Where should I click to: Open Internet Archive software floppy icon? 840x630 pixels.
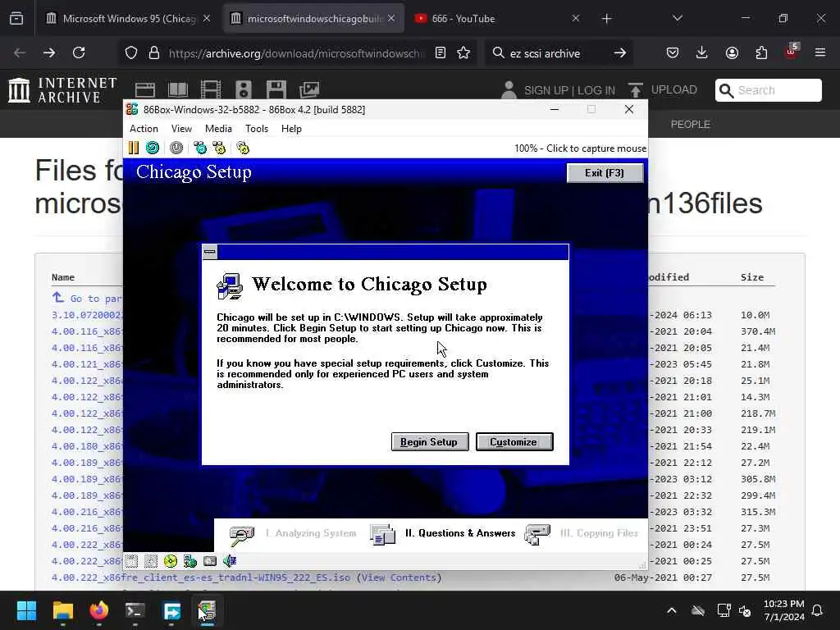tap(276, 89)
